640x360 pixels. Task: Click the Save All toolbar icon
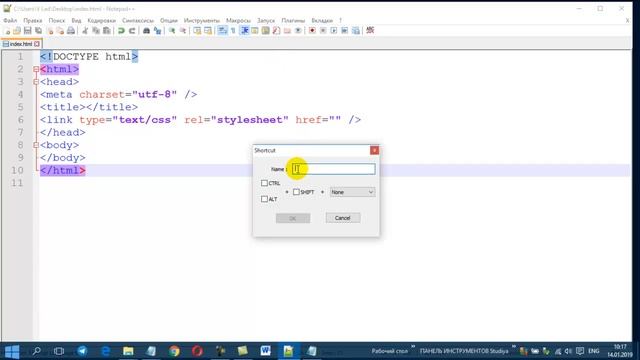coord(38,31)
